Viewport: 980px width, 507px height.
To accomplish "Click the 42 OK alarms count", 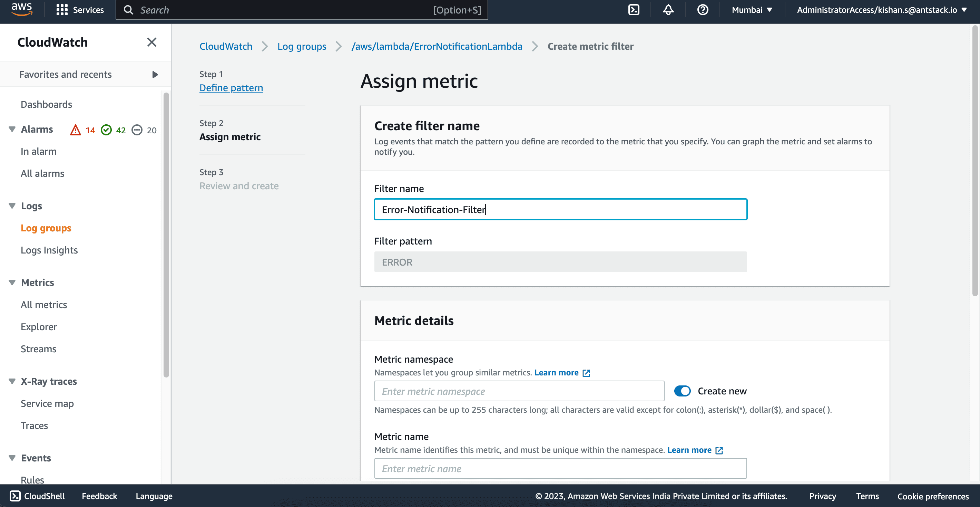I will click(x=120, y=131).
